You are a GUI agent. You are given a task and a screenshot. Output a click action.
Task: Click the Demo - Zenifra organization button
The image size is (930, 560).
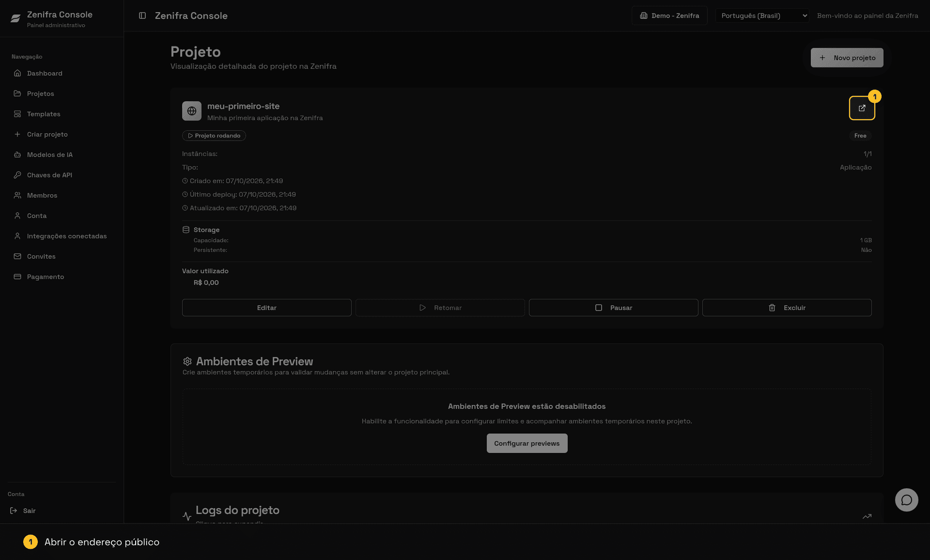click(669, 16)
